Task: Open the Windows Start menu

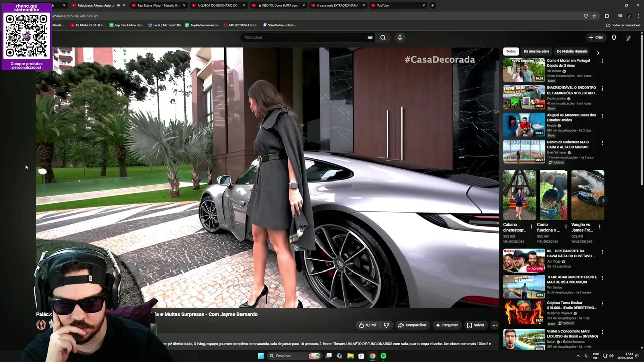Action: (261, 356)
